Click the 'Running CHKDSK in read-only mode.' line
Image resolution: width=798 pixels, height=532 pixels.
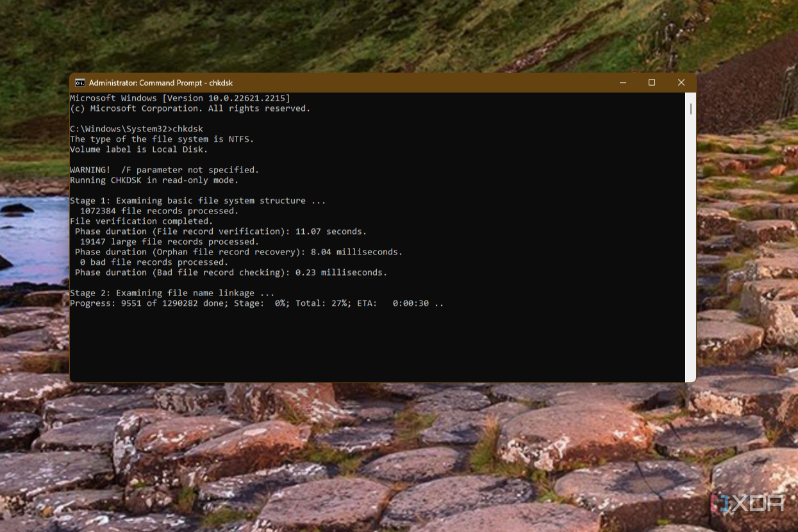154,180
